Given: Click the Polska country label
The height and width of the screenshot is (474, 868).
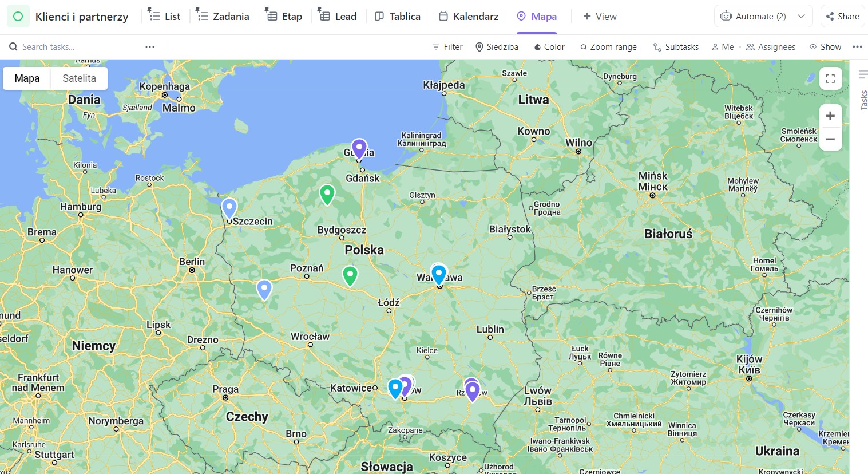Looking at the screenshot, I should point(364,250).
